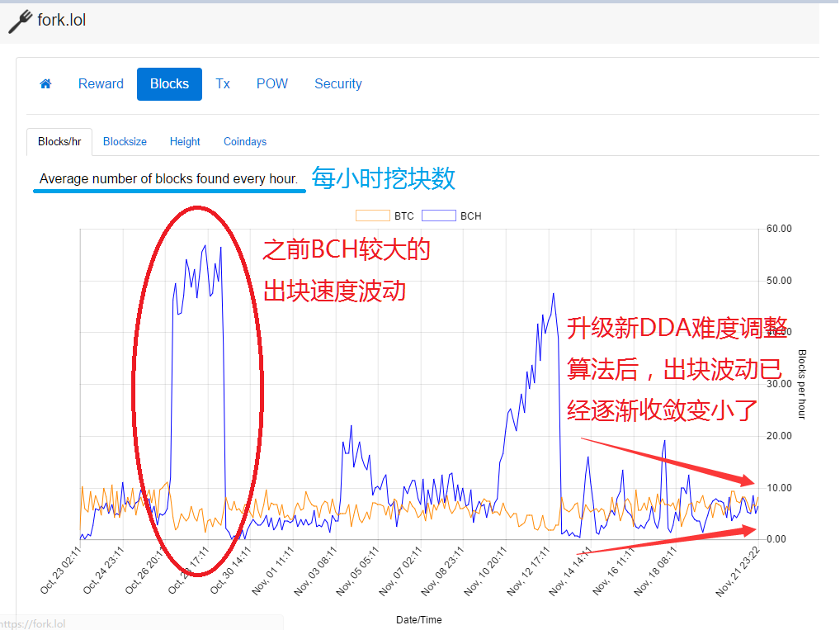This screenshot has height=630, width=840.
Task: Click the 'Nov, 08 23:11' date label
Action: tap(442, 571)
